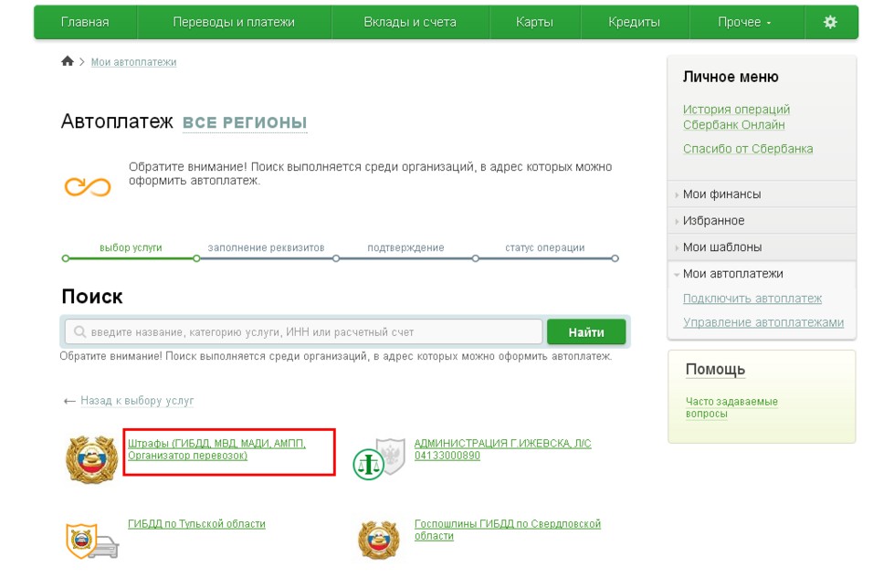Open the Переводы и платежи tab
Screen dimensions: 873x588
pyautogui.click(x=234, y=22)
